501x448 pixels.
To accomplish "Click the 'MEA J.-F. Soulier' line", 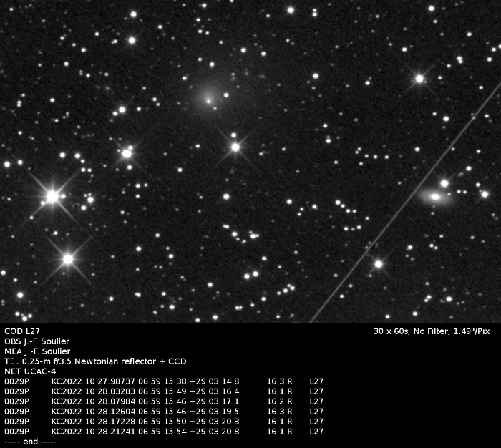I will 37,351.
